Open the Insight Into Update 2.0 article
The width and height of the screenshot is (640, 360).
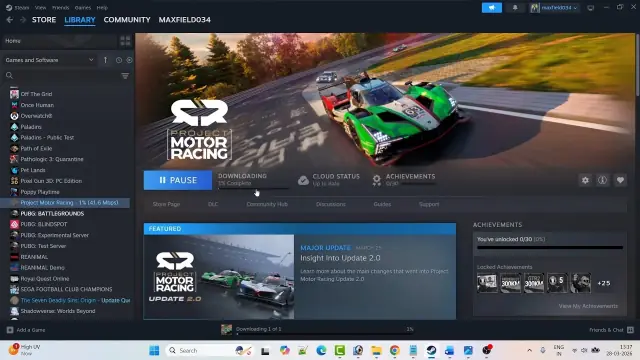(x=340, y=258)
